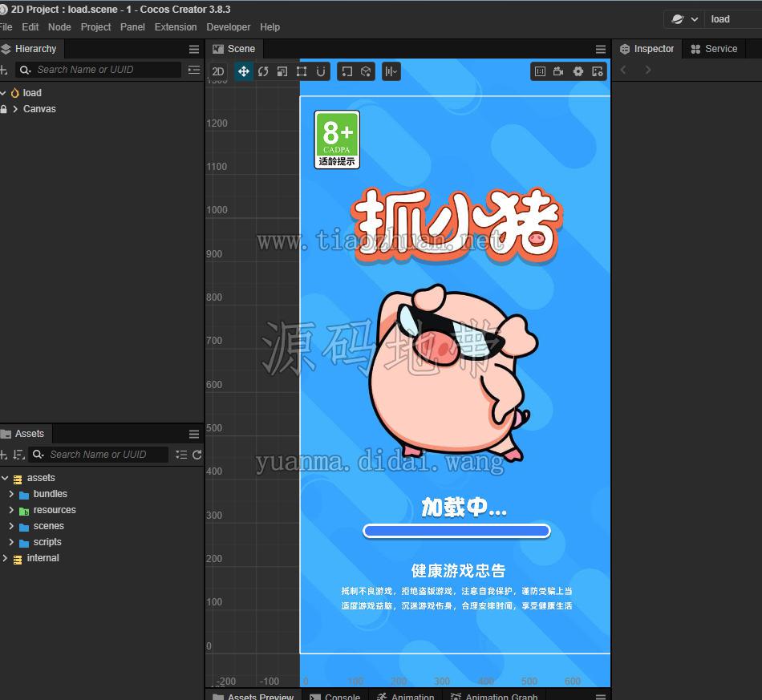
Task: Toggle snap magnet tool in scene toolbar
Action: click(321, 72)
